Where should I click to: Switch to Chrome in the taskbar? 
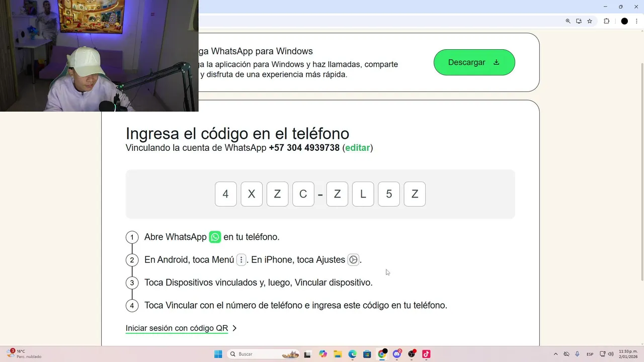tap(382, 354)
